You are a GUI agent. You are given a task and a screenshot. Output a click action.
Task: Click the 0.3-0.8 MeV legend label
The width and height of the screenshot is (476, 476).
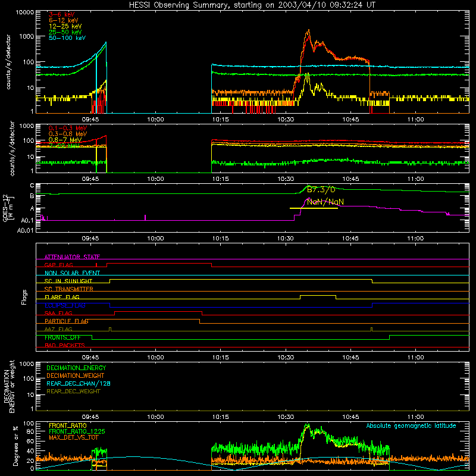click(x=68, y=134)
